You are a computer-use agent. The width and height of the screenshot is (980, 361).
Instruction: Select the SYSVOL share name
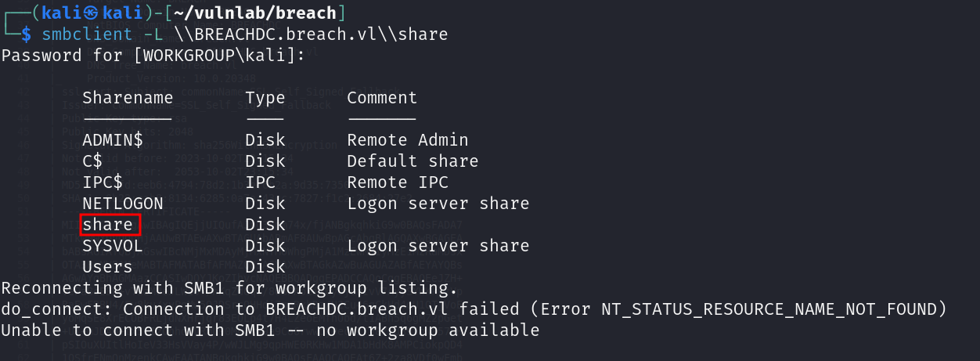[x=113, y=246]
